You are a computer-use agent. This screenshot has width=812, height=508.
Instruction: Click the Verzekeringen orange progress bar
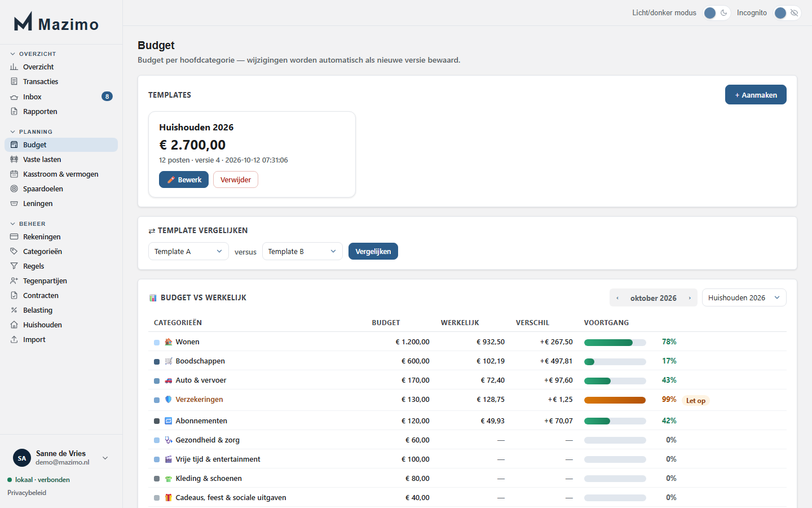pyautogui.click(x=615, y=400)
